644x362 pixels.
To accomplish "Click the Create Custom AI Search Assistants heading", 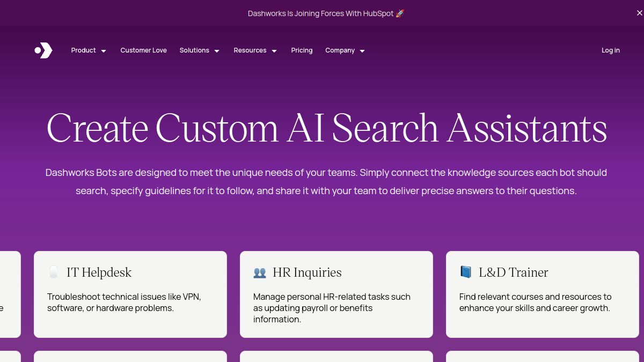I will click(x=327, y=128).
